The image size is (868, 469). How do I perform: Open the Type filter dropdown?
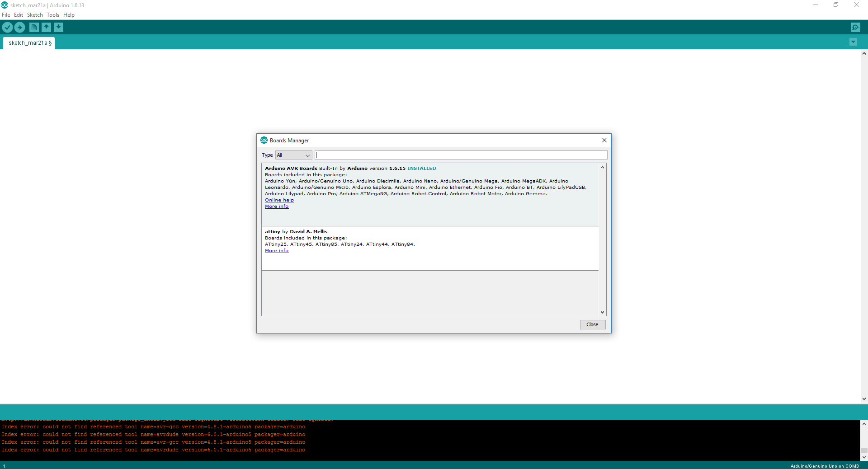coord(294,155)
